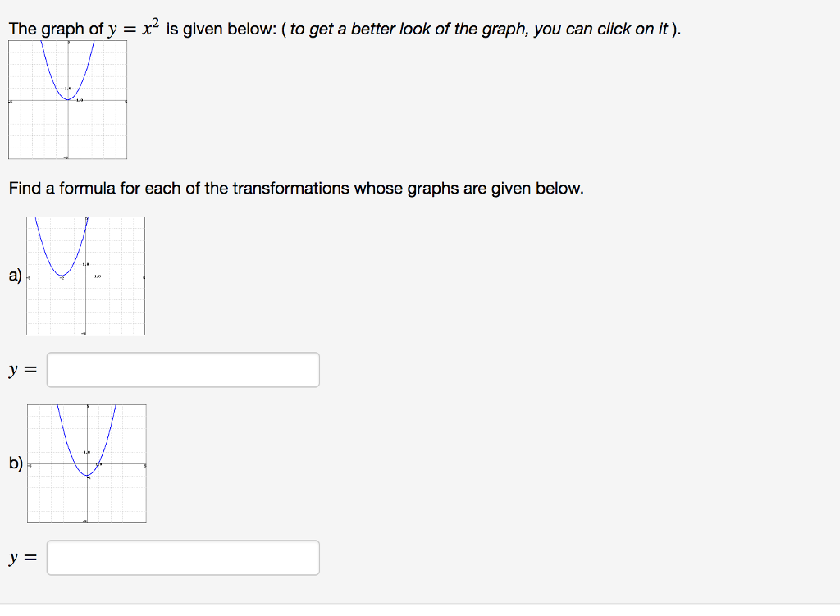Click the vertex of the y = x² parabola
Viewport: 840px width, 616px height.
[x=68, y=99]
